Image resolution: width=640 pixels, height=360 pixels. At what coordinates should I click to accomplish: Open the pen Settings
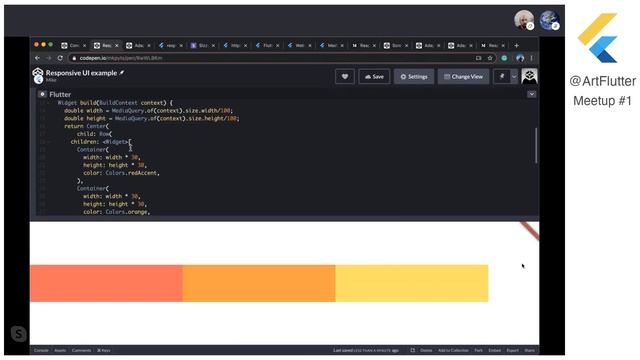(x=414, y=76)
